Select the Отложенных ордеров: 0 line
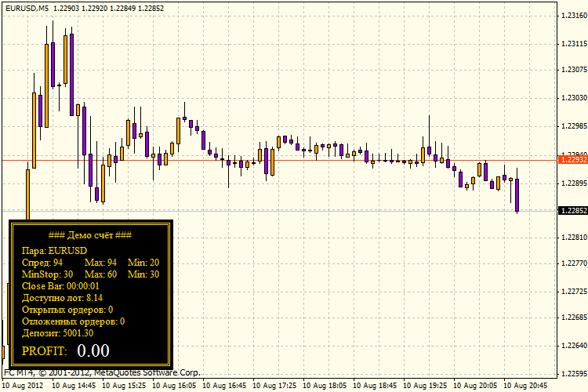Viewport: 588px width, 392px height. coord(74,321)
